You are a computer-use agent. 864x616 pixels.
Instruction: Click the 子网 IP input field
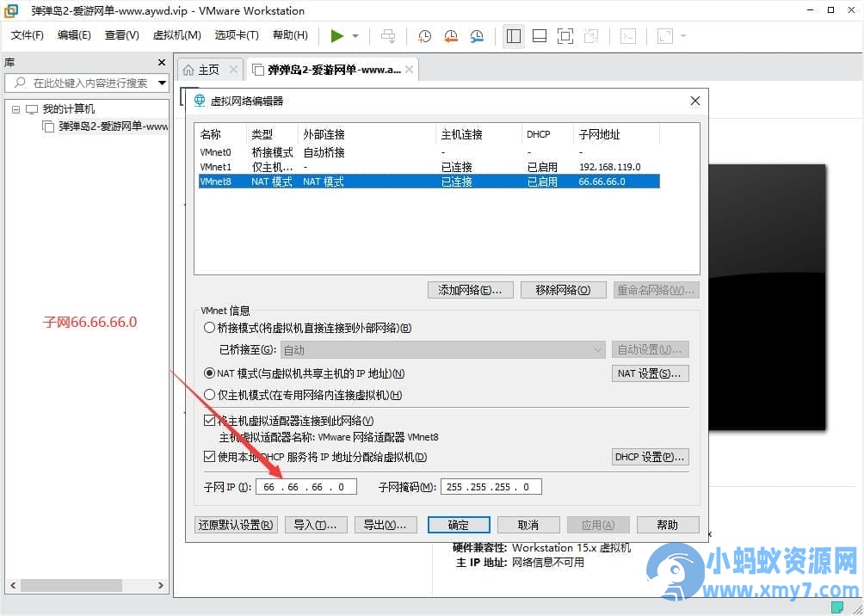pos(306,487)
